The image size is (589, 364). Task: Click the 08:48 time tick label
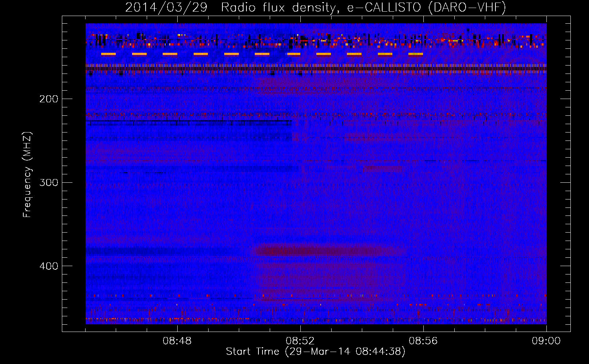click(177, 341)
